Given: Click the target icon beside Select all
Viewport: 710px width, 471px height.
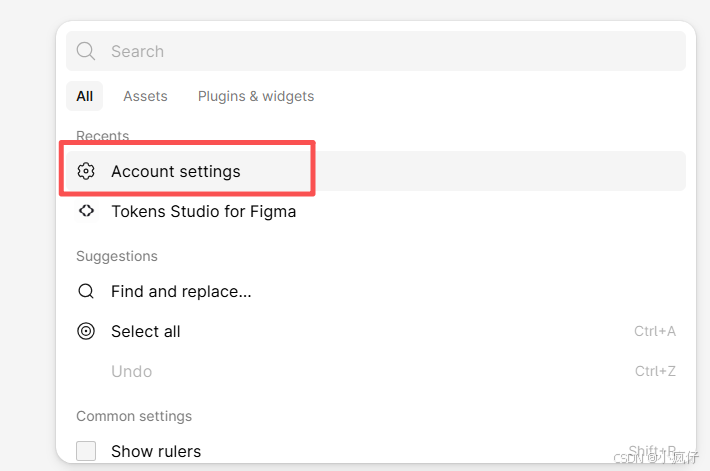Looking at the screenshot, I should pos(86,331).
